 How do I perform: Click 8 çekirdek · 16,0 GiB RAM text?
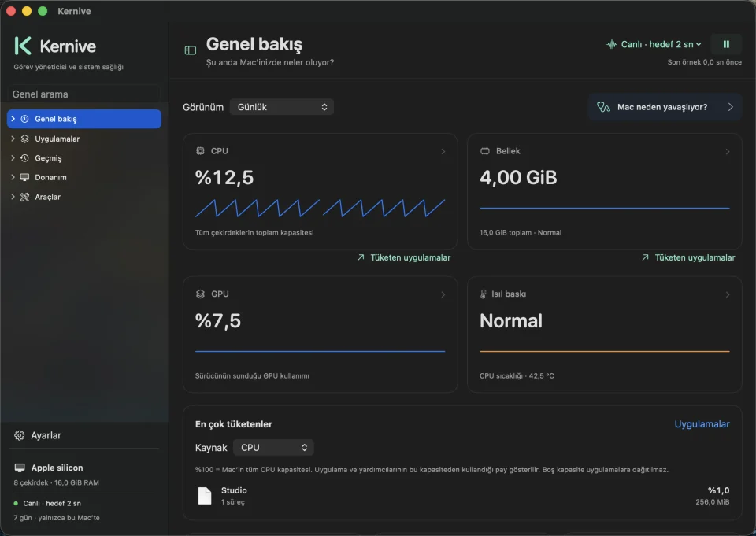pyautogui.click(x=57, y=482)
